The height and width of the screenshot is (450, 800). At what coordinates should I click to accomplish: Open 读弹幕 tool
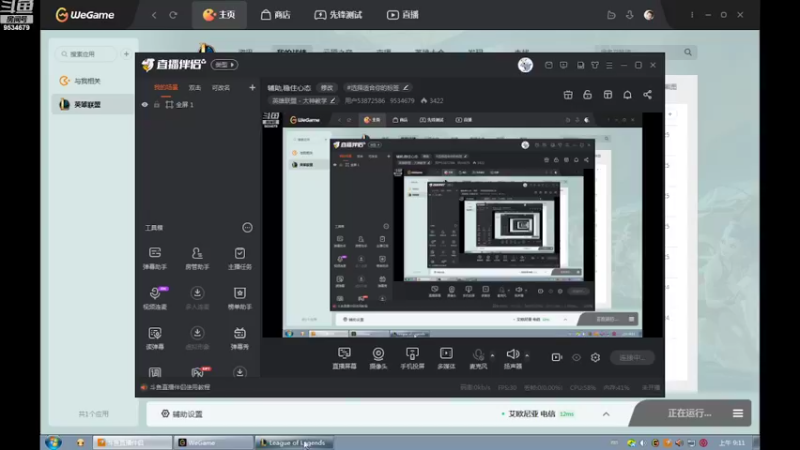tap(155, 338)
